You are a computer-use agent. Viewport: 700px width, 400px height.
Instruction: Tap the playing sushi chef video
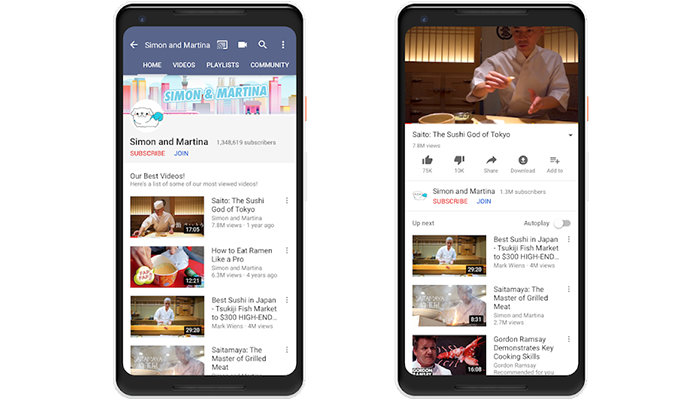(x=491, y=75)
